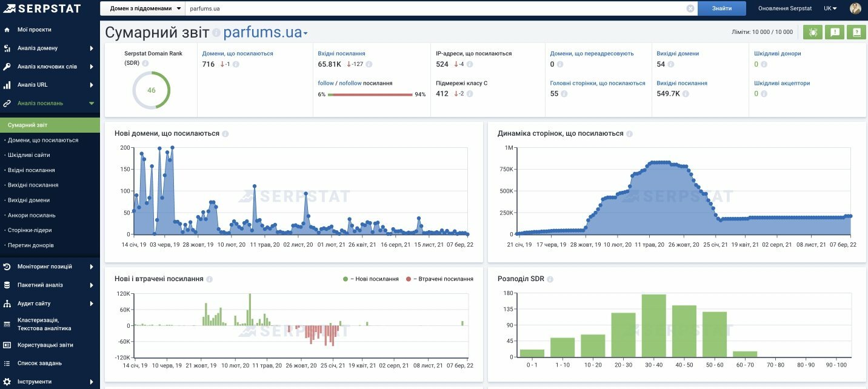Open the green question mark help button
868x389 pixels.
click(x=856, y=33)
